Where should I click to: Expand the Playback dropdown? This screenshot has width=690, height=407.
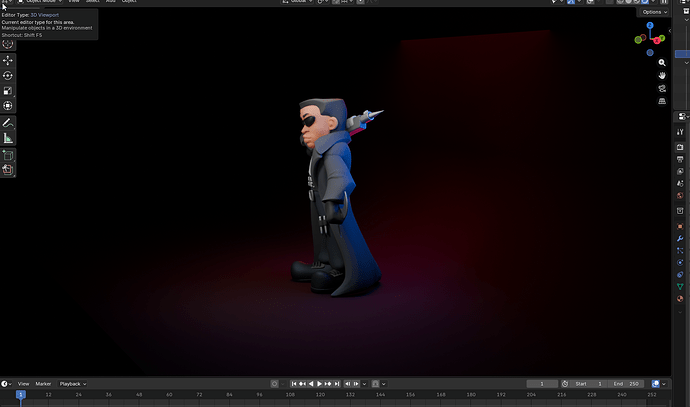(73, 384)
